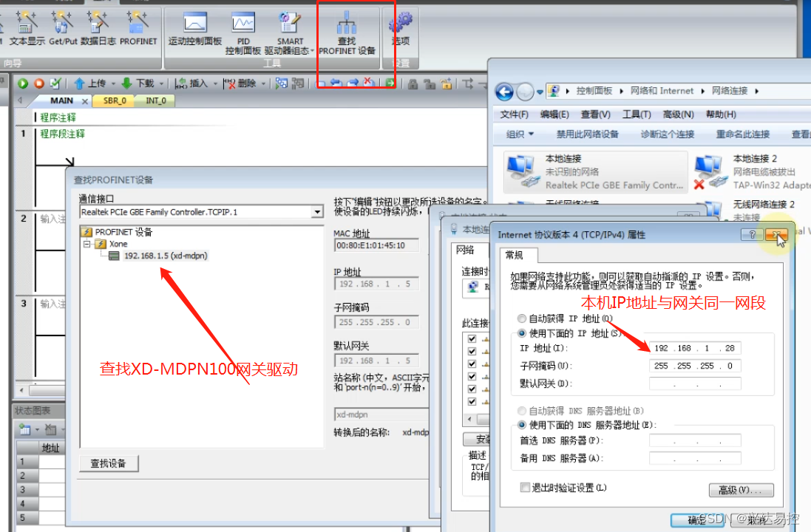Click the Insert toolbar button
This screenshot has width=811, height=532.
tap(191, 83)
